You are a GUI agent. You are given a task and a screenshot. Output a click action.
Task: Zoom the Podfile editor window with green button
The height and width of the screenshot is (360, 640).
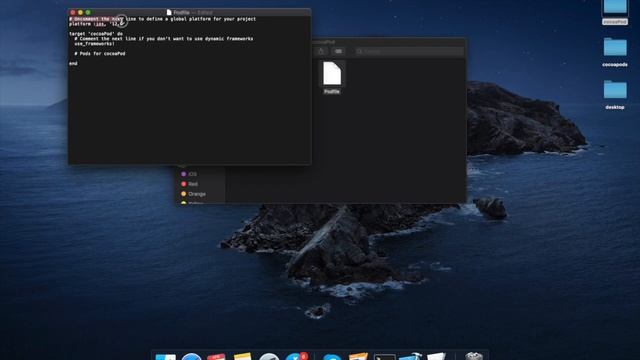pyautogui.click(x=88, y=13)
